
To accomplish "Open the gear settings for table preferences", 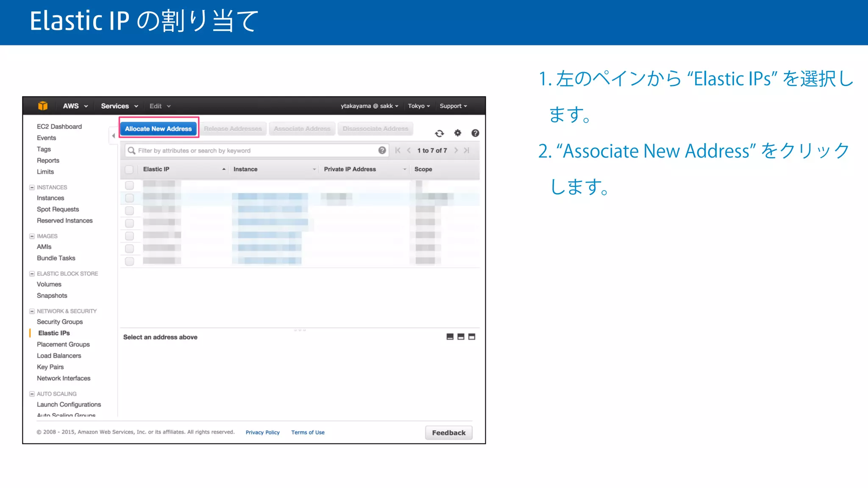I will (x=458, y=133).
